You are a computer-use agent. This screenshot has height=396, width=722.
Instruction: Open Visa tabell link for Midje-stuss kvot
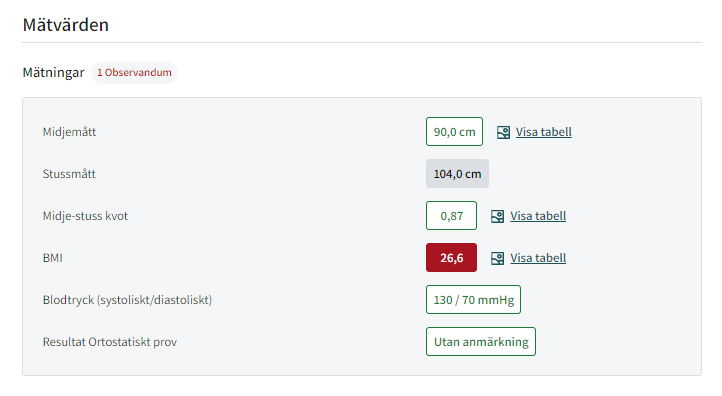pyautogui.click(x=538, y=216)
